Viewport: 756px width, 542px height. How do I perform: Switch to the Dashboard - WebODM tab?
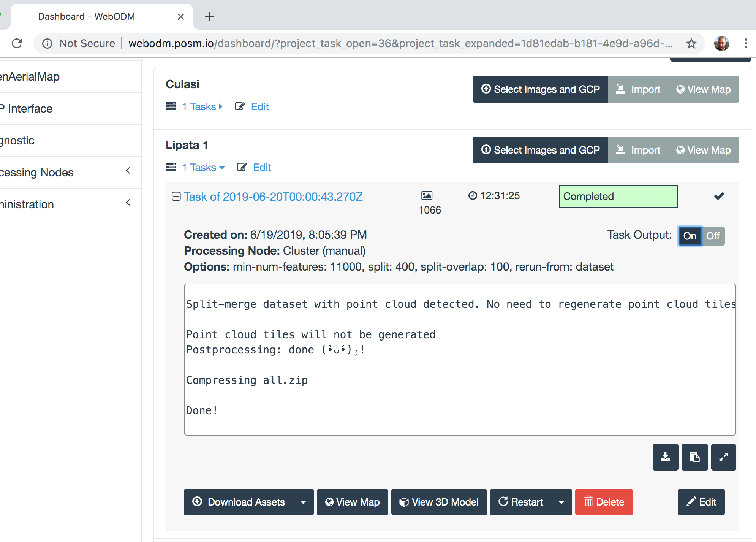coord(87,16)
